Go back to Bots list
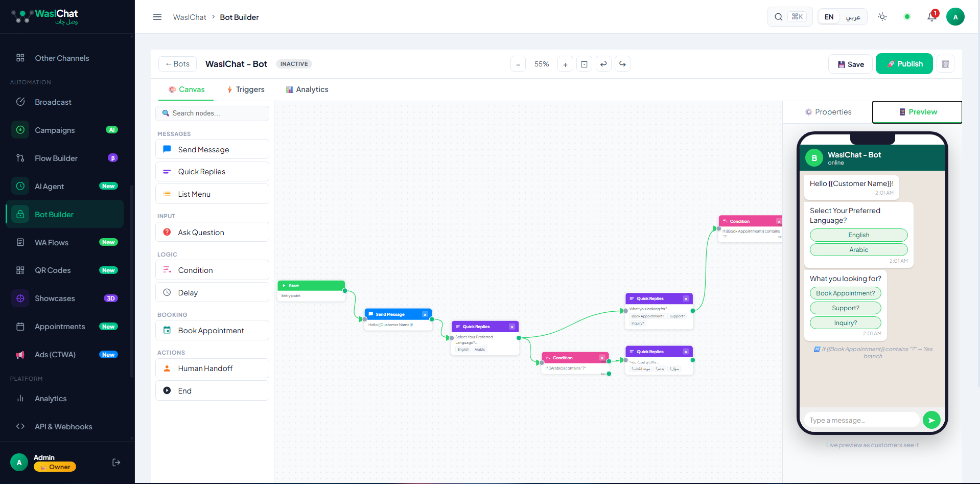Viewport: 980px width, 484px height. 177,64
